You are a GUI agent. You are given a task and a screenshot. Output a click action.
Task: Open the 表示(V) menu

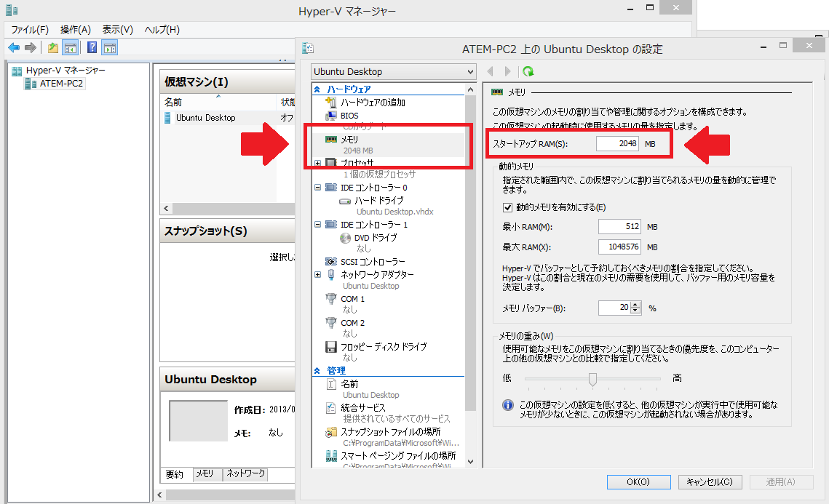pyautogui.click(x=117, y=30)
